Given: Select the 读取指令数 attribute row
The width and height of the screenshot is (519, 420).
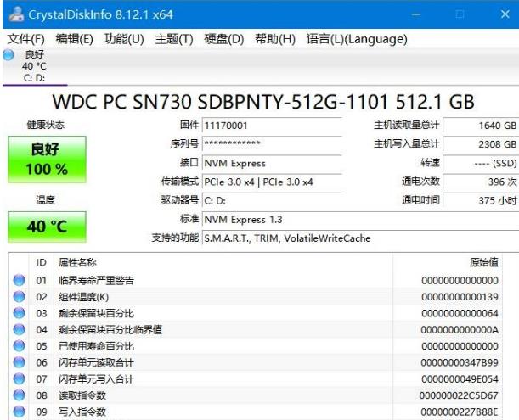Looking at the screenshot, I should pyautogui.click(x=256, y=395).
